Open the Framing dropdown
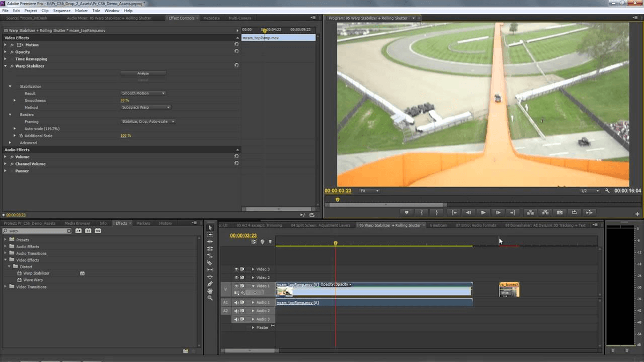This screenshot has height=362, width=644. 148,122
